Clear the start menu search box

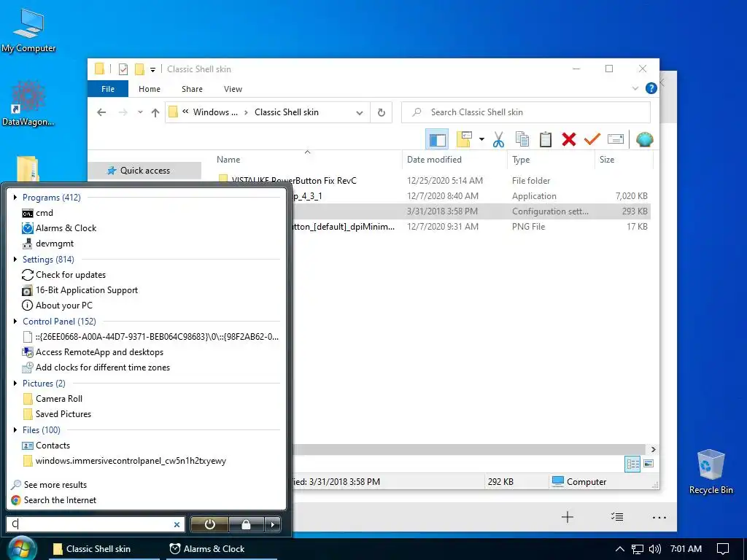coord(177,524)
